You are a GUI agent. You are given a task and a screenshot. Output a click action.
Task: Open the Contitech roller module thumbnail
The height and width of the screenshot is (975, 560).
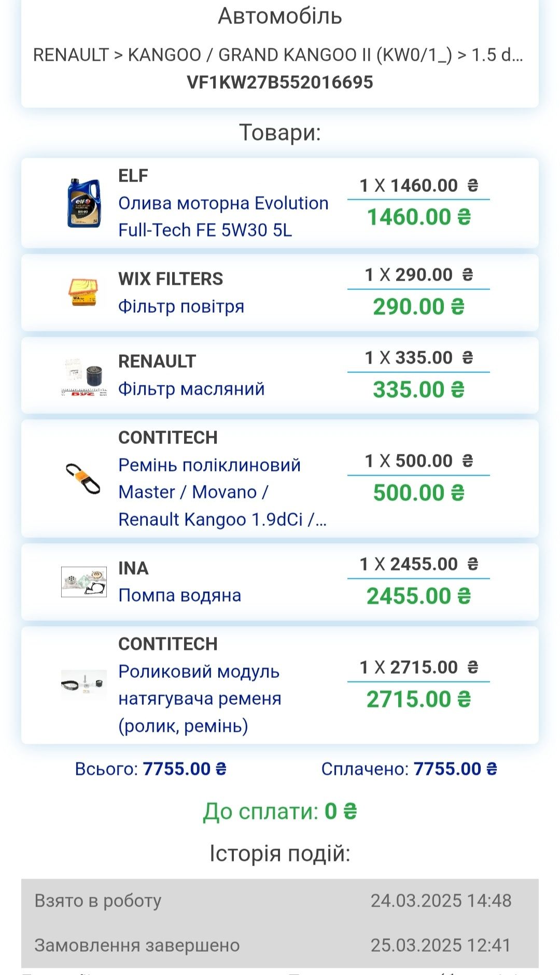[84, 685]
